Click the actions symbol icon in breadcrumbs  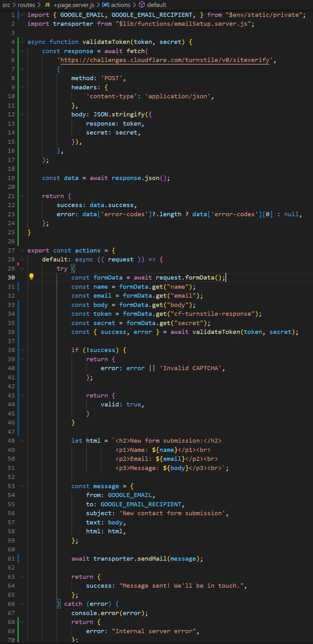point(105,5)
